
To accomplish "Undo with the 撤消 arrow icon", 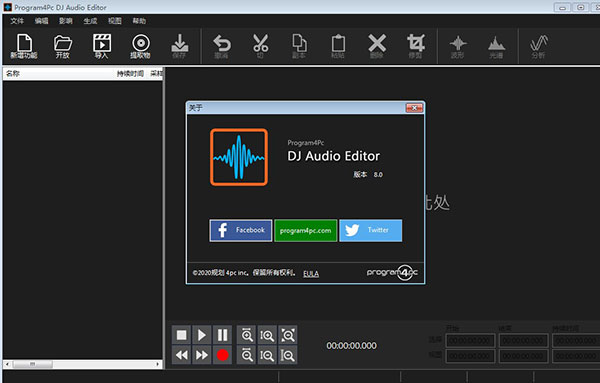I will (222, 46).
